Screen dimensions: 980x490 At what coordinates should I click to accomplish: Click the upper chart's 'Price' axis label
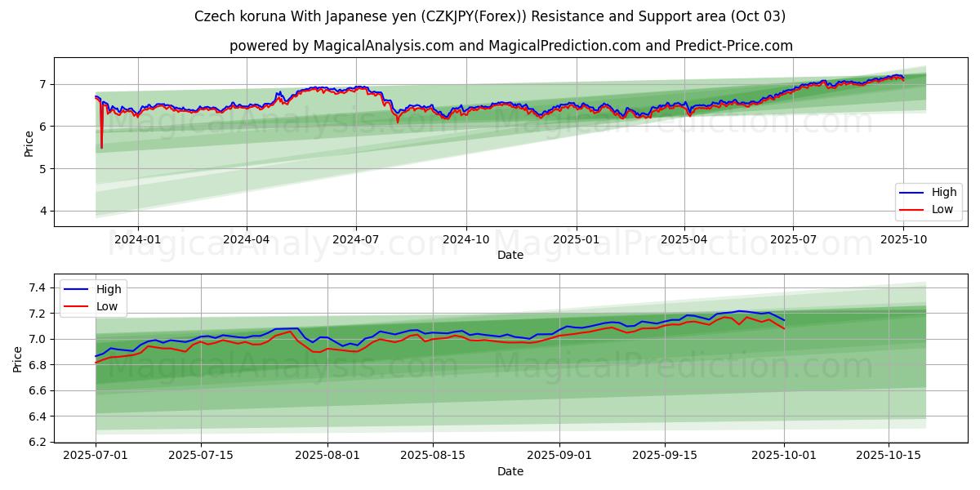click(29, 143)
